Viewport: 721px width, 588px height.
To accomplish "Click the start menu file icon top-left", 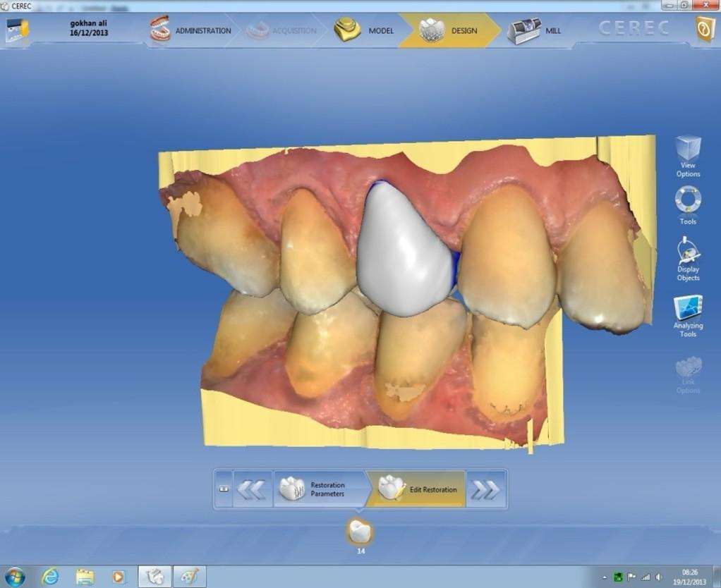I will pyautogui.click(x=17, y=31).
